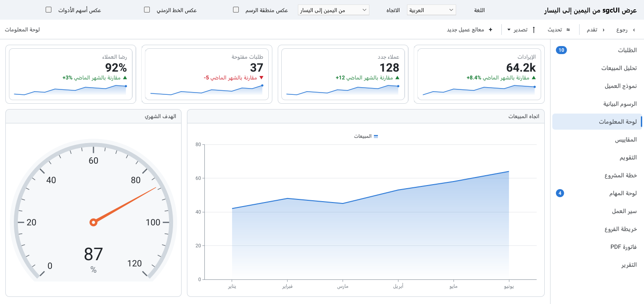
Task: Click the 92% satisfaction value
Action: point(116,68)
